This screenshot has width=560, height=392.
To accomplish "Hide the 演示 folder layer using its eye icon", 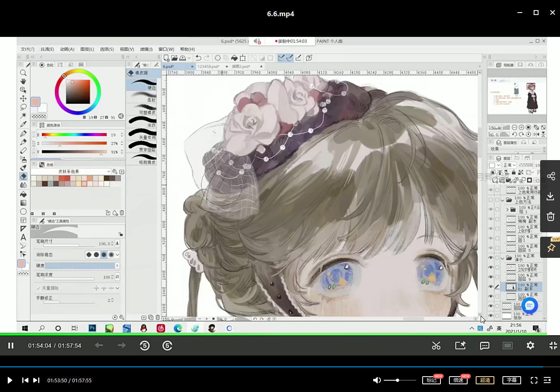I will 491,258.
